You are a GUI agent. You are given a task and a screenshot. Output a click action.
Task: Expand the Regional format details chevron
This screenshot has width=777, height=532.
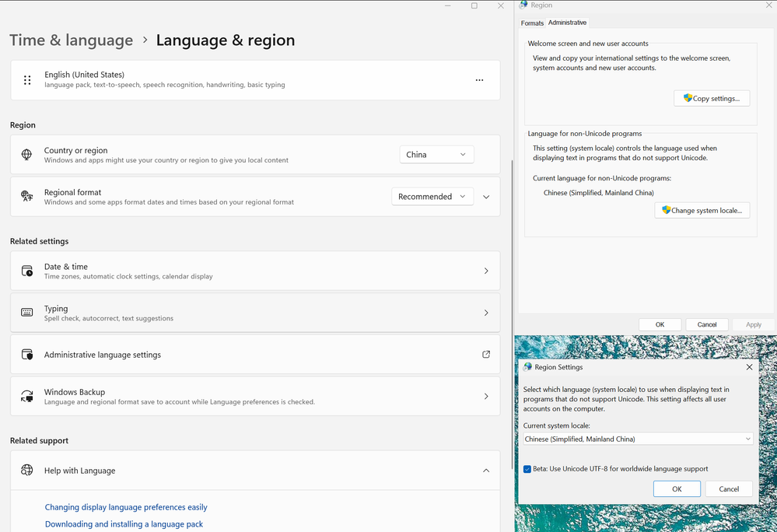[486, 197]
